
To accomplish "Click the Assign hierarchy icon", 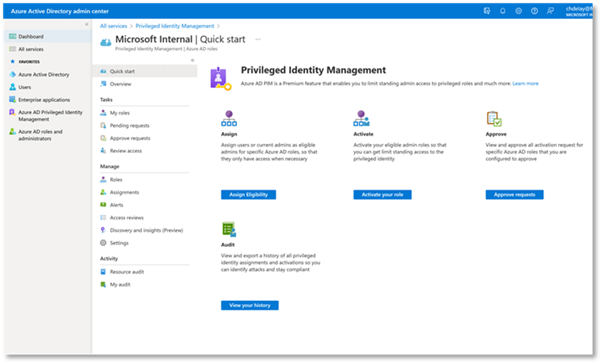I will pyautogui.click(x=228, y=118).
